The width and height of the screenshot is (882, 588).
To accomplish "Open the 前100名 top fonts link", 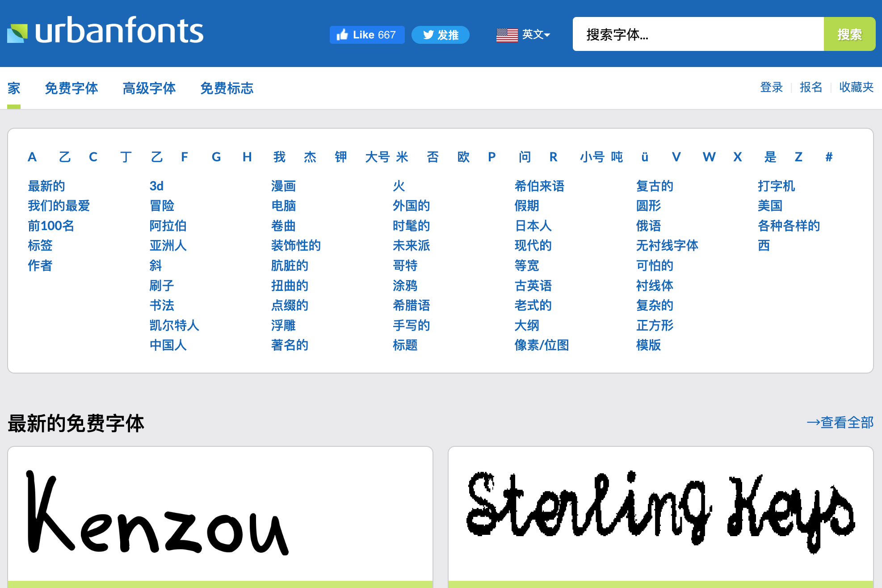I will [51, 226].
